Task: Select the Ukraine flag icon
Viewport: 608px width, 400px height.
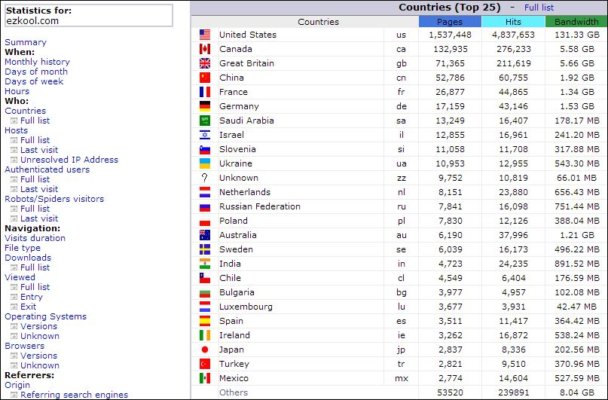Action: pos(205,163)
